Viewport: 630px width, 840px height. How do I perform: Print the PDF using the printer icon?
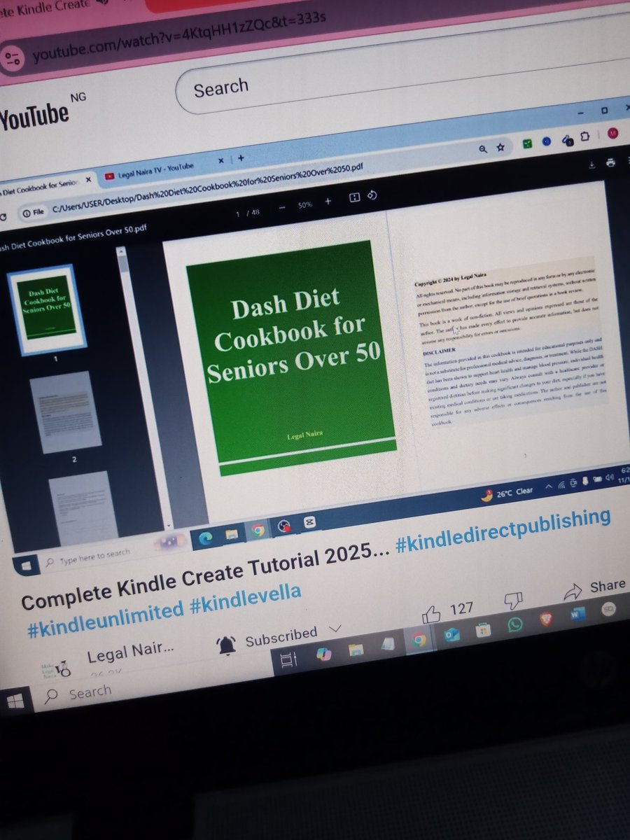(x=610, y=162)
